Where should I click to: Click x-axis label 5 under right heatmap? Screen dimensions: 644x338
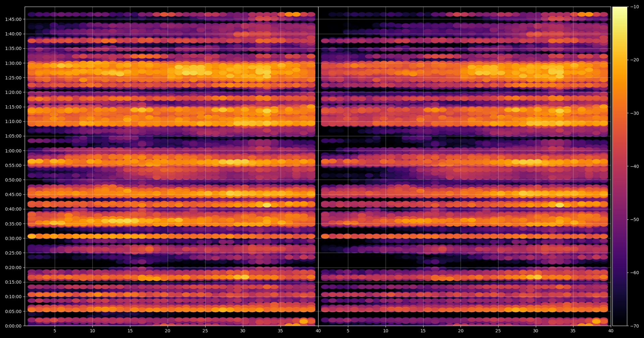pyautogui.click(x=348, y=331)
